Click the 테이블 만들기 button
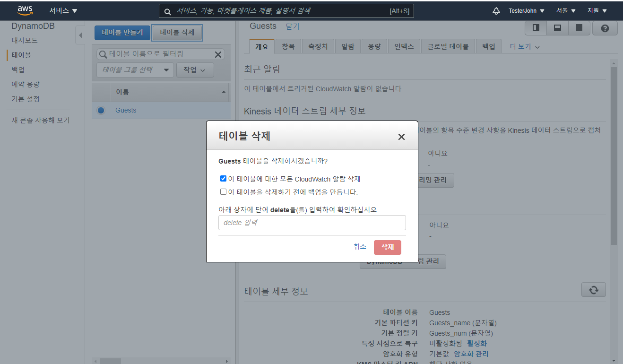This screenshot has height=364, width=623. pyautogui.click(x=122, y=33)
